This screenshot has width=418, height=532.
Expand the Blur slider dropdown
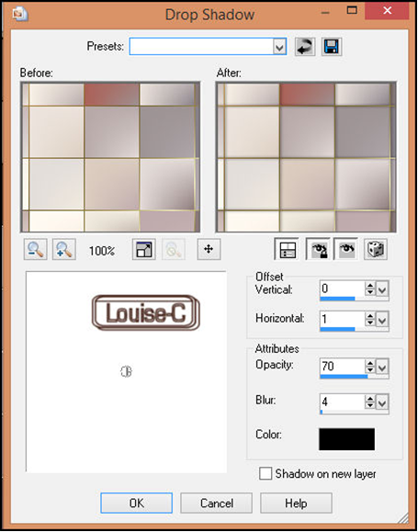(x=382, y=402)
